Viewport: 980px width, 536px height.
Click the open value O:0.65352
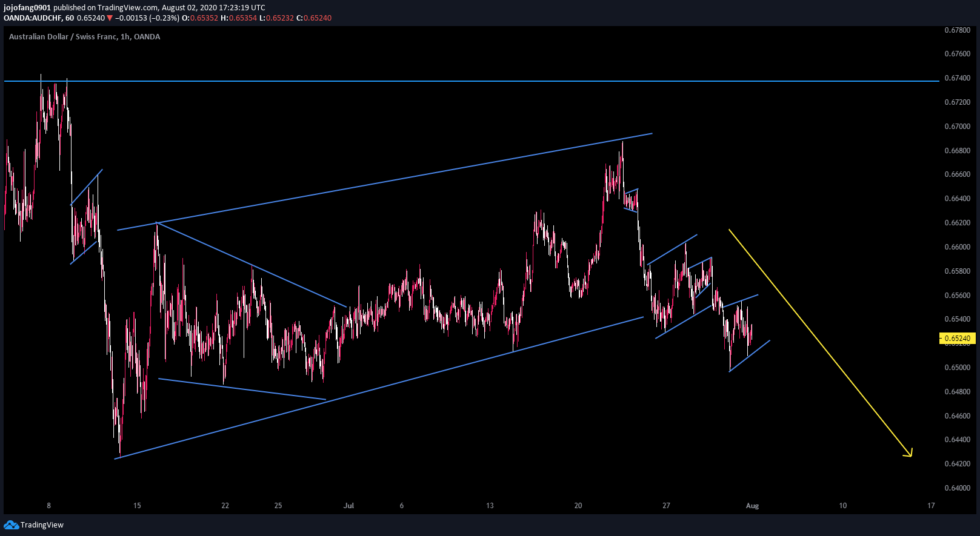tap(200, 18)
